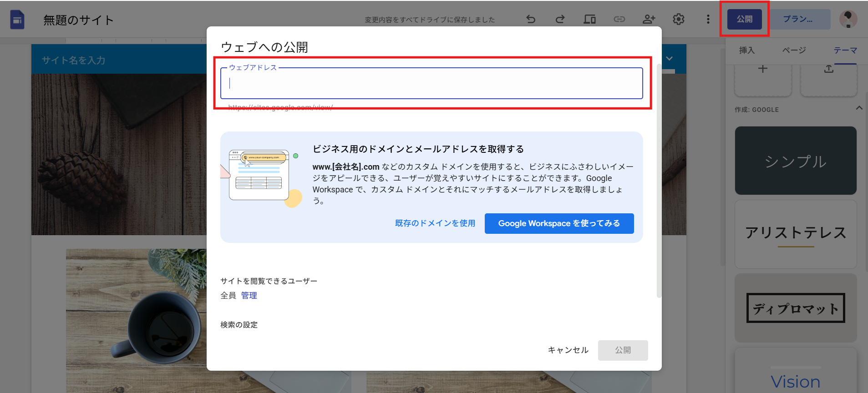Image resolution: width=868 pixels, height=393 pixels.
Task: Switch to the テーマ tab
Action: click(x=845, y=50)
